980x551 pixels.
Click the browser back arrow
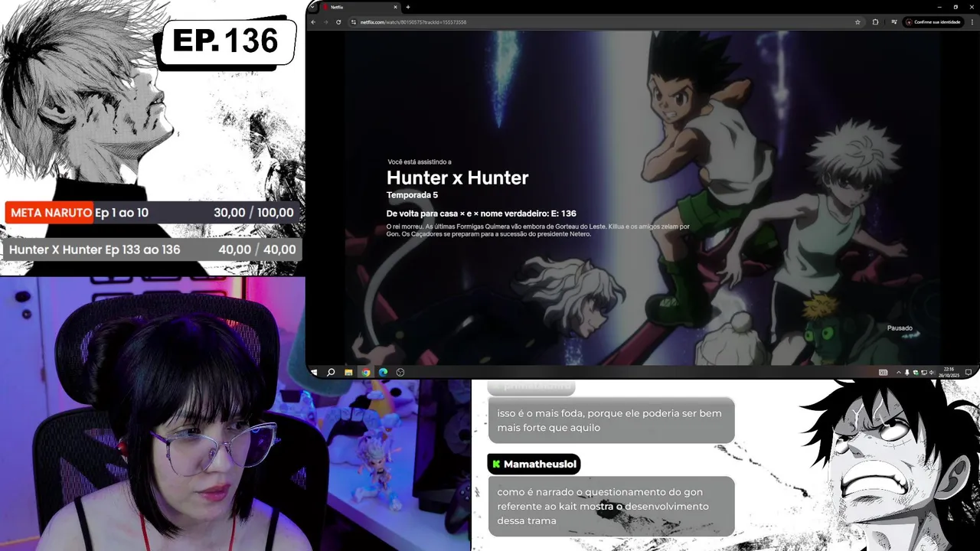[313, 22]
